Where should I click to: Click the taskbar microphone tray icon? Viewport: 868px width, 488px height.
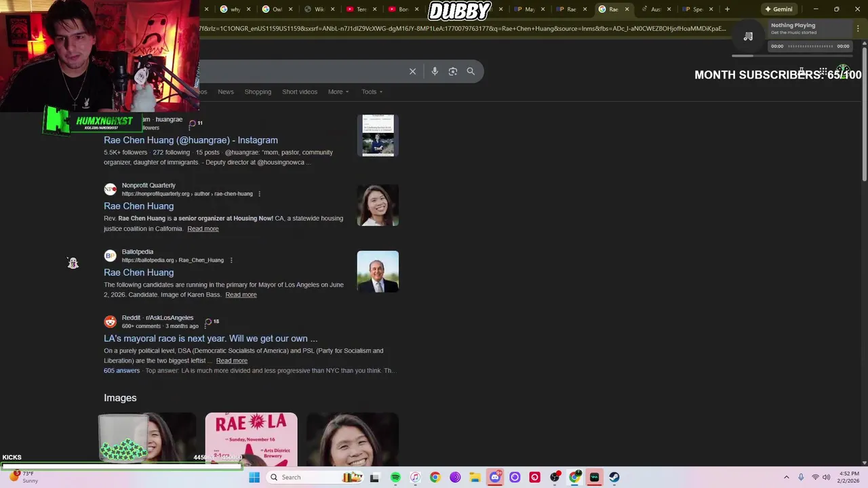click(x=801, y=477)
